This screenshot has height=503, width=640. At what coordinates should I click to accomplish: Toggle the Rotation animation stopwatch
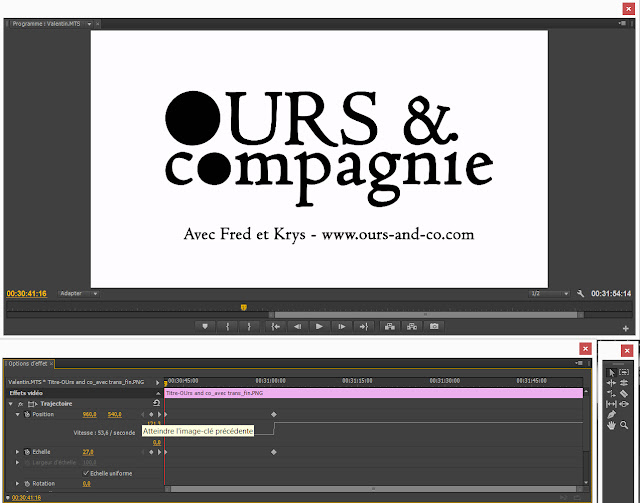coord(27,483)
